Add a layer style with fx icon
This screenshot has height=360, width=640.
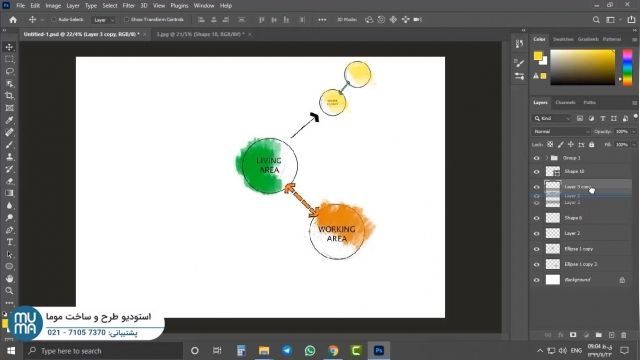(560, 335)
